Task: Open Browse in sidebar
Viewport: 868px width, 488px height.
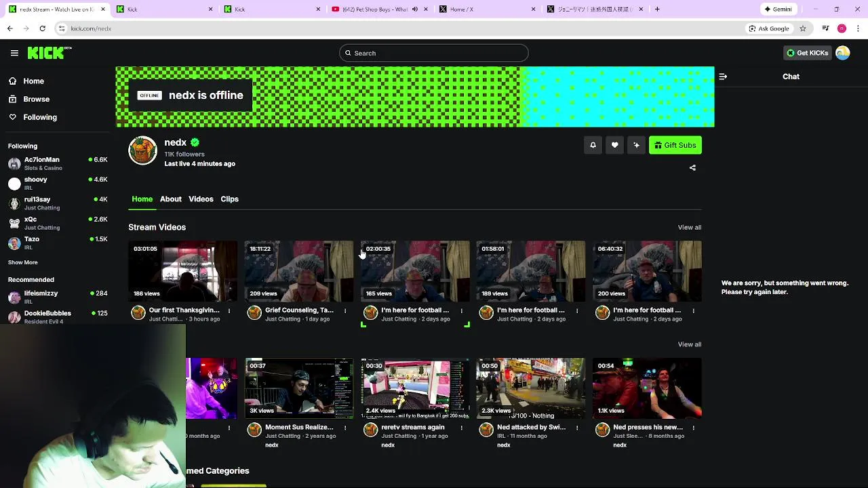Action: pos(36,99)
